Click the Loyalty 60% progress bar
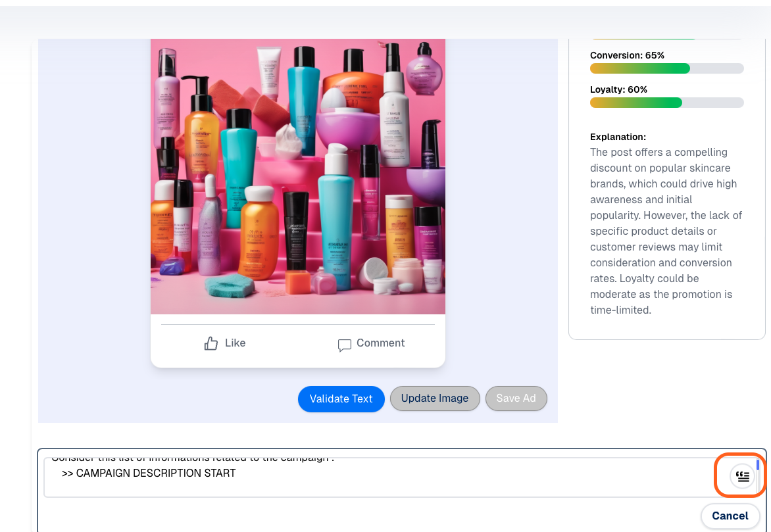771x532 pixels. (666, 103)
